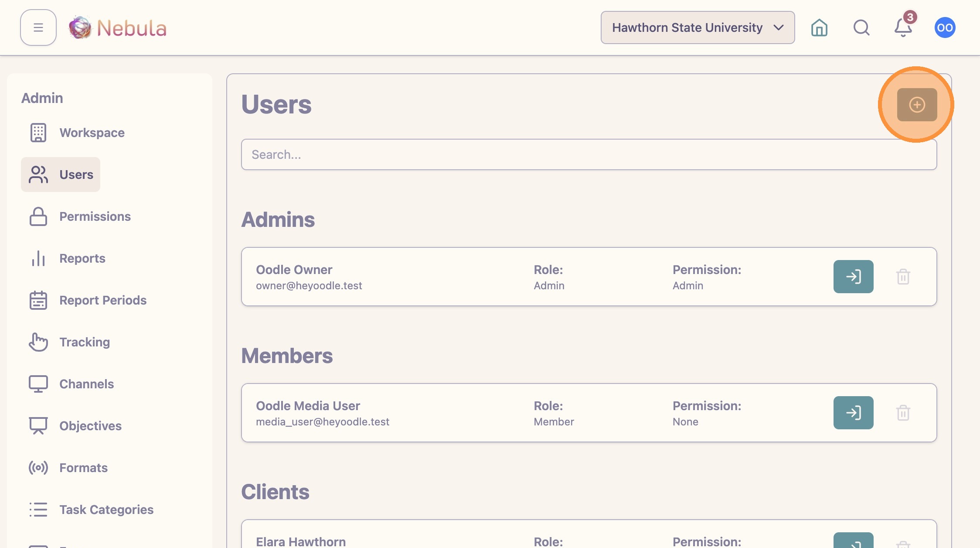980x548 pixels.
Task: Click the Formats broadcast icon
Action: pyautogui.click(x=38, y=468)
